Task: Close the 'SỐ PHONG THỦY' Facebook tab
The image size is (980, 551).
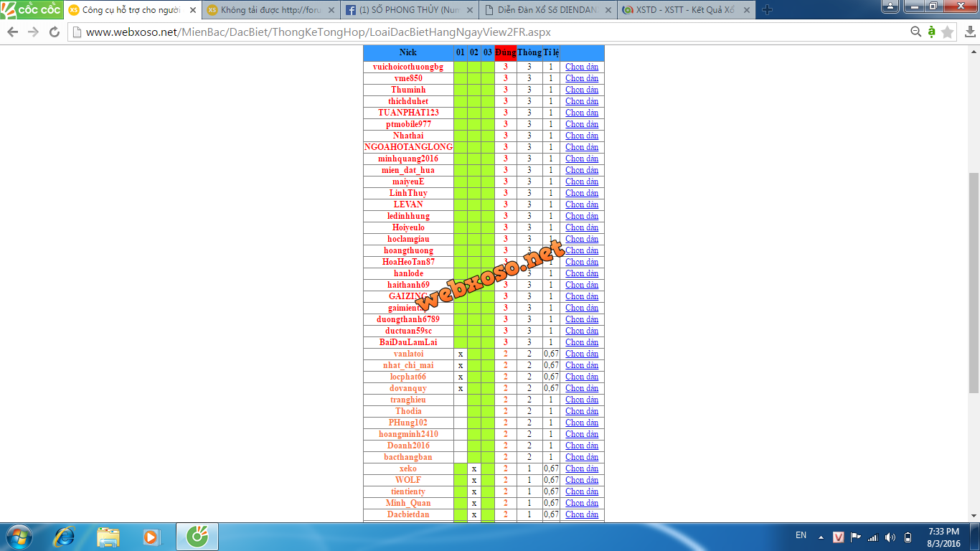Action: [x=470, y=10]
